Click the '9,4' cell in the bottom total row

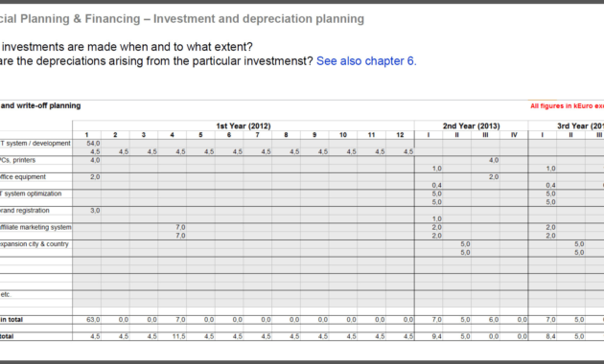(437, 336)
